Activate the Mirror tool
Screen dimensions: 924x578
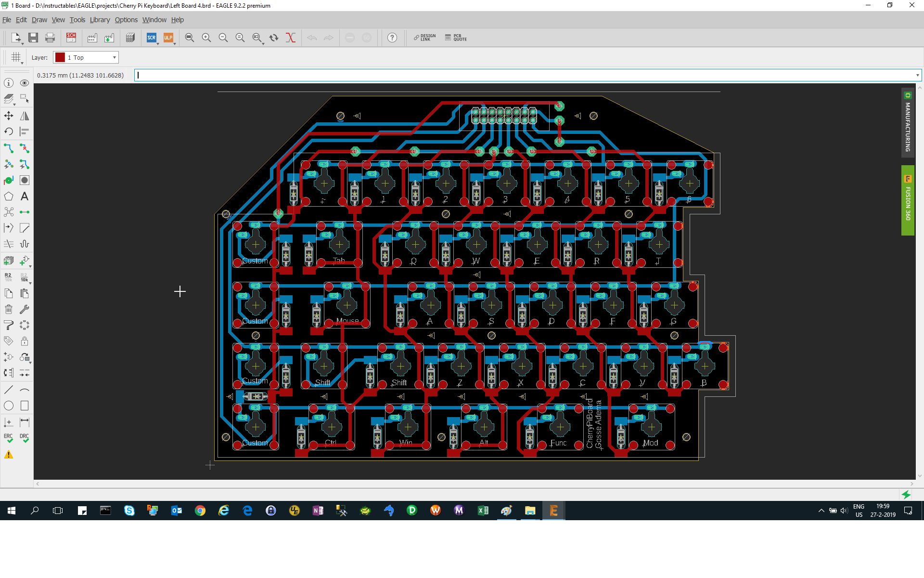pos(24,116)
